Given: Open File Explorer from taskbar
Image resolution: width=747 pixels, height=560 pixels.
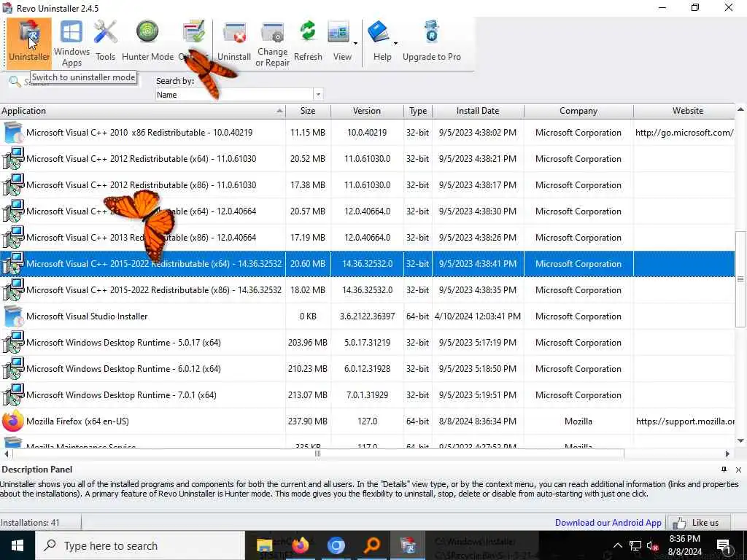Looking at the screenshot, I should [265, 545].
